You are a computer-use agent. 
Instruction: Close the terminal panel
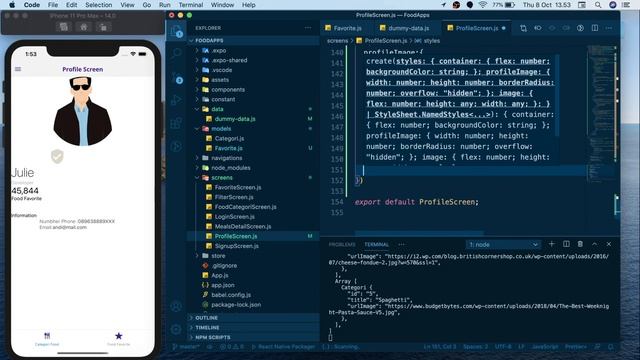click(609, 244)
